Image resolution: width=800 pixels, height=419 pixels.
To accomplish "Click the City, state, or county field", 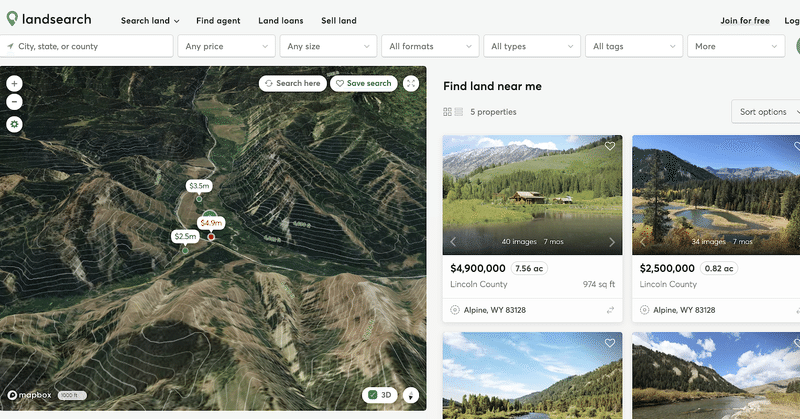I will (x=87, y=46).
